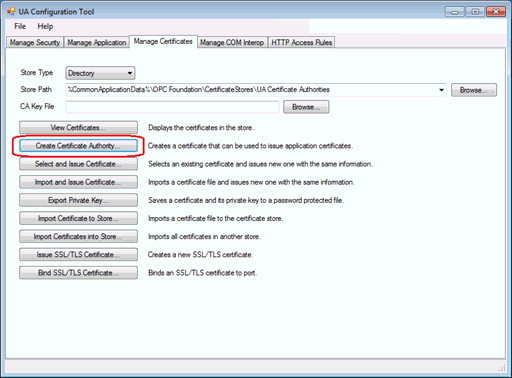Expand the Store Type Directory dropdown
The image size is (512, 378).
click(x=100, y=73)
